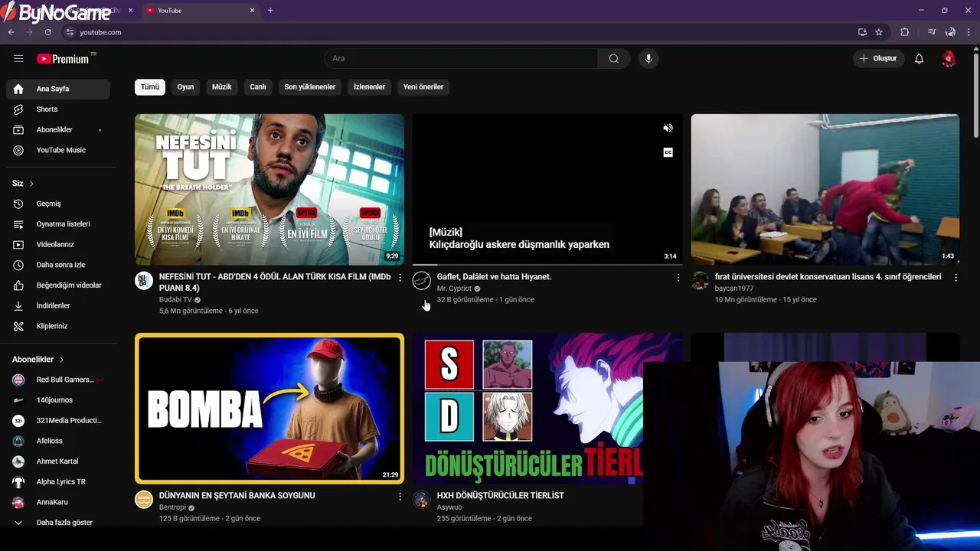
Task: Select the Son yüklenenler chip
Action: [x=310, y=86]
